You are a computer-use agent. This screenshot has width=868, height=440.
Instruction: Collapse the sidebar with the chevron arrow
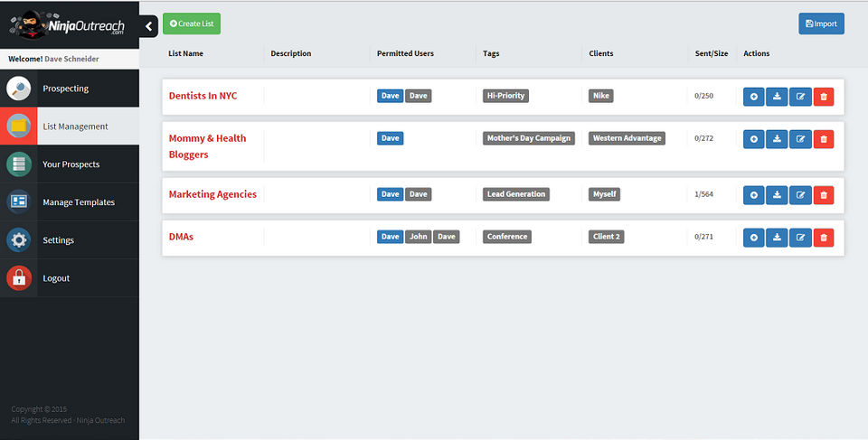(148, 26)
